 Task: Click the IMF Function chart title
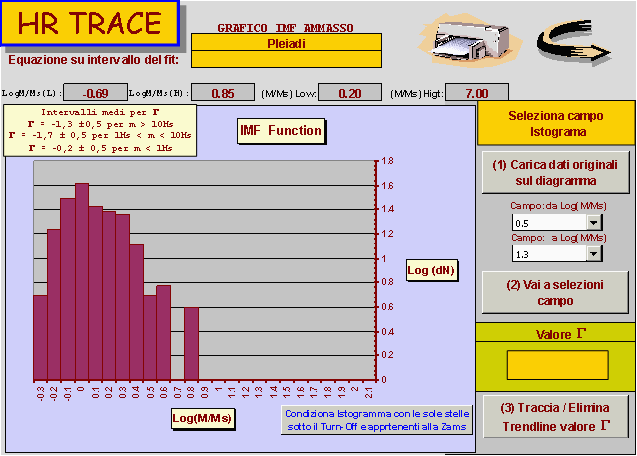(x=281, y=131)
